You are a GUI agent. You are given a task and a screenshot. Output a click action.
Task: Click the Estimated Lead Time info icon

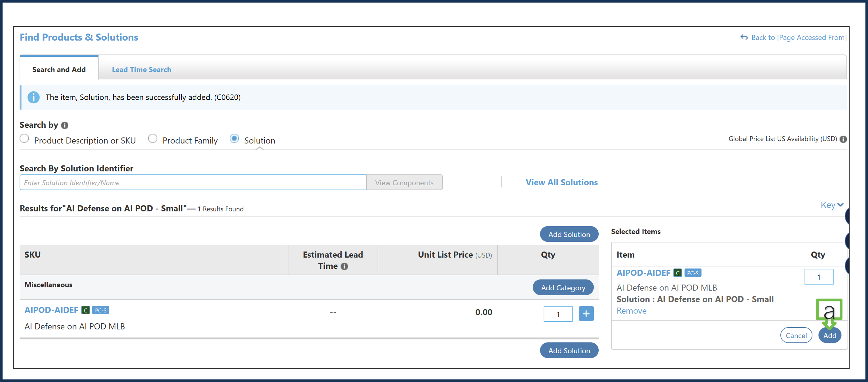coord(344,266)
